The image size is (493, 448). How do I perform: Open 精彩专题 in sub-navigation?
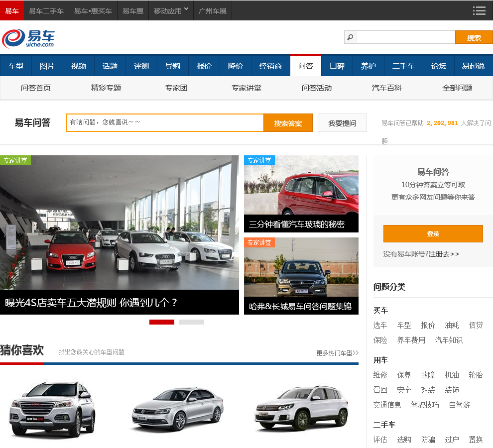click(x=106, y=88)
